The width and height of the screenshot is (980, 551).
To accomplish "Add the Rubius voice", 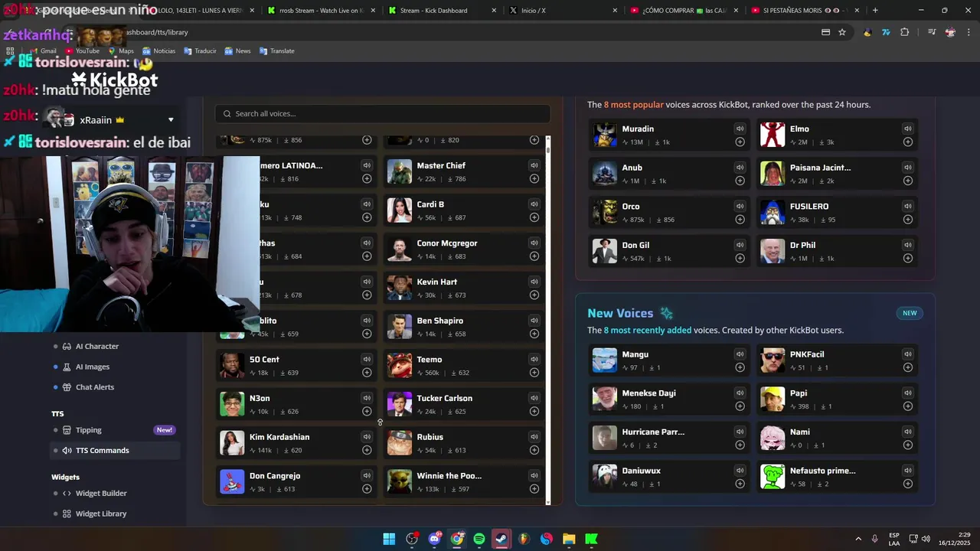I will 534,450.
